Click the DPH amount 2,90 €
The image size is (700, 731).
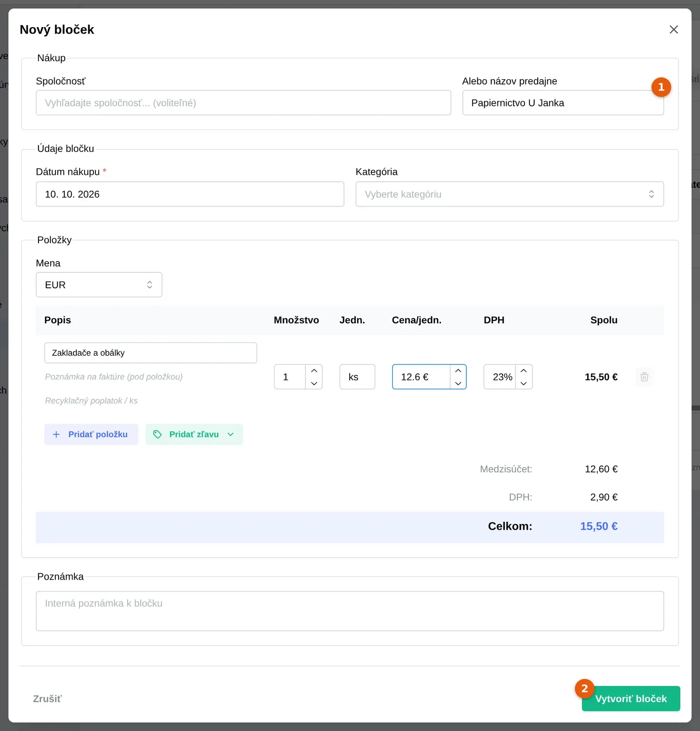[604, 497]
